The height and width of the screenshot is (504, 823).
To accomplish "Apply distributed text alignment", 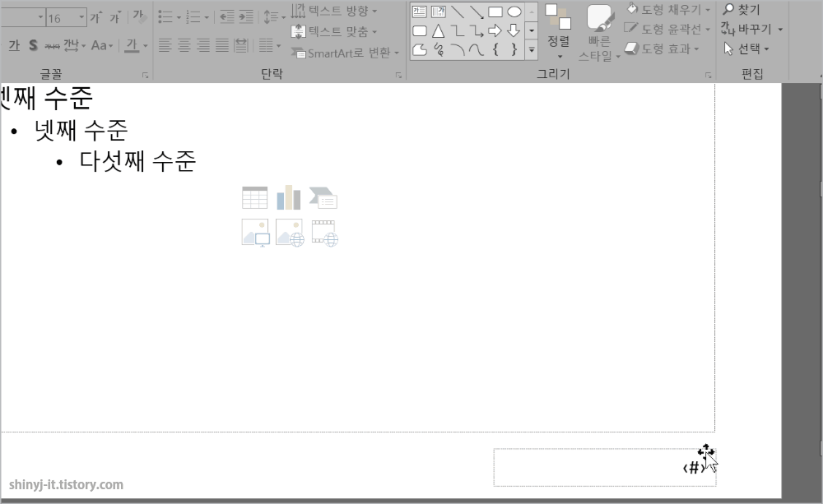I will [241, 46].
